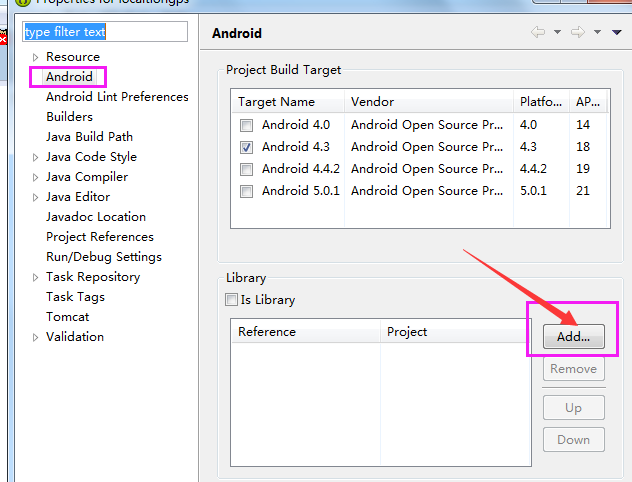Select Task Tags item
632x482 pixels.
pyautogui.click(x=75, y=297)
